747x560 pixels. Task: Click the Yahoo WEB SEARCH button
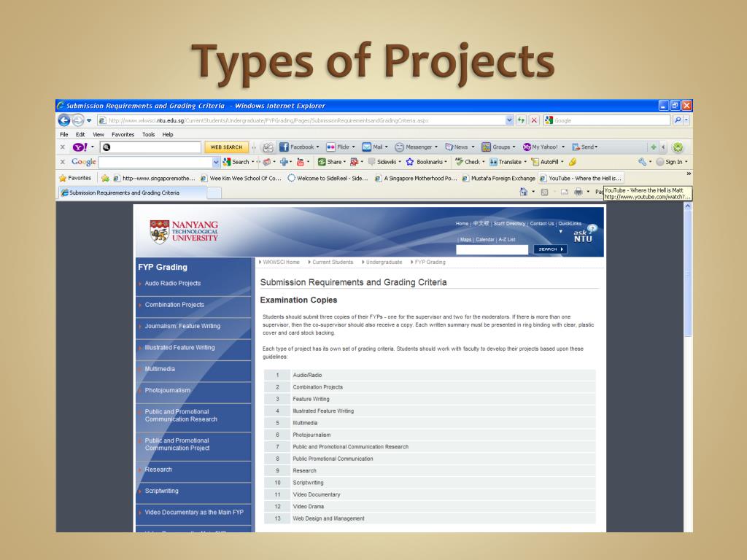click(226, 147)
